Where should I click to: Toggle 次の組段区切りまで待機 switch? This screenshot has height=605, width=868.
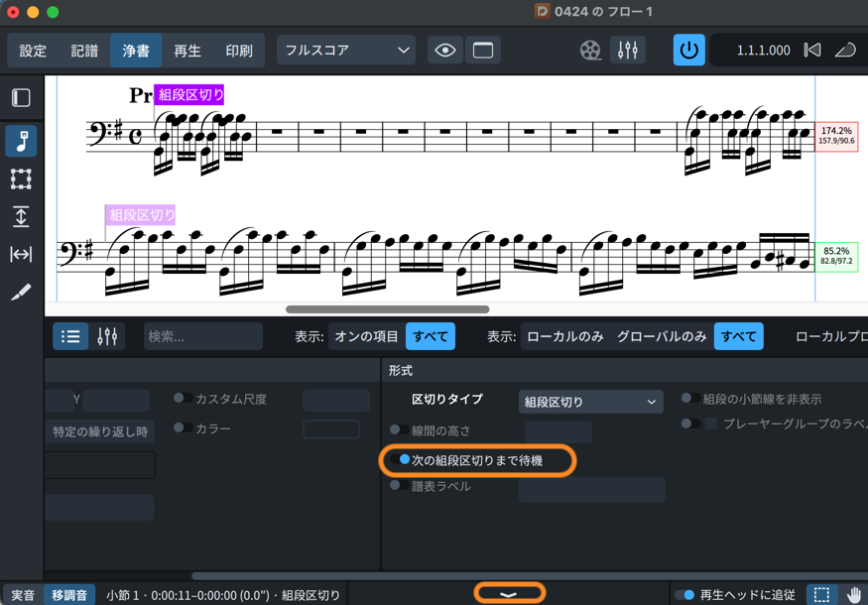pos(400,460)
